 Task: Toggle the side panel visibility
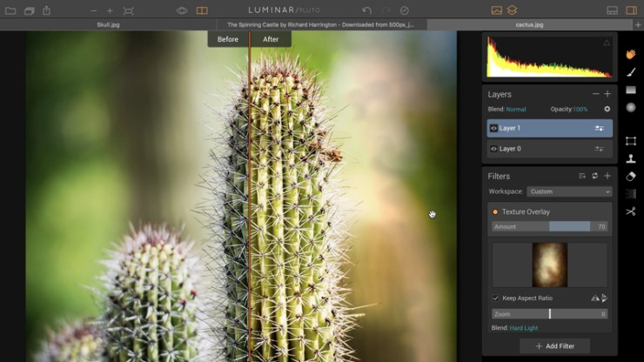coord(631,10)
